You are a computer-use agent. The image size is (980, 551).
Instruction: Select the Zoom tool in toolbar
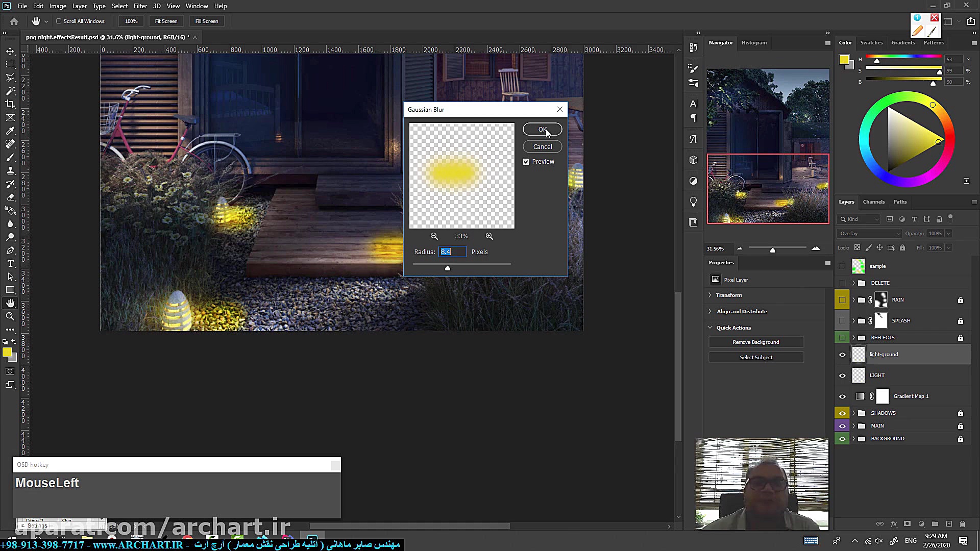10,316
